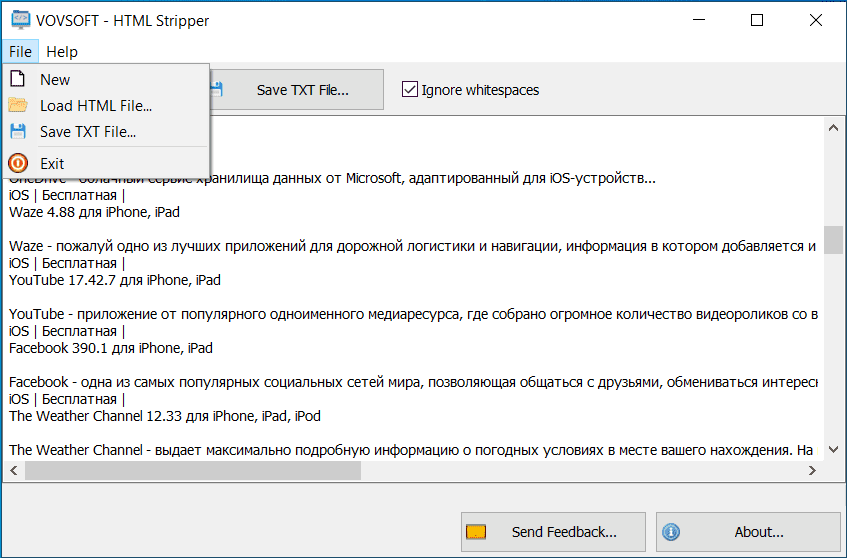Click the line starting 'Waze - пожалуй одно'
847x558 pixels.
(x=413, y=246)
